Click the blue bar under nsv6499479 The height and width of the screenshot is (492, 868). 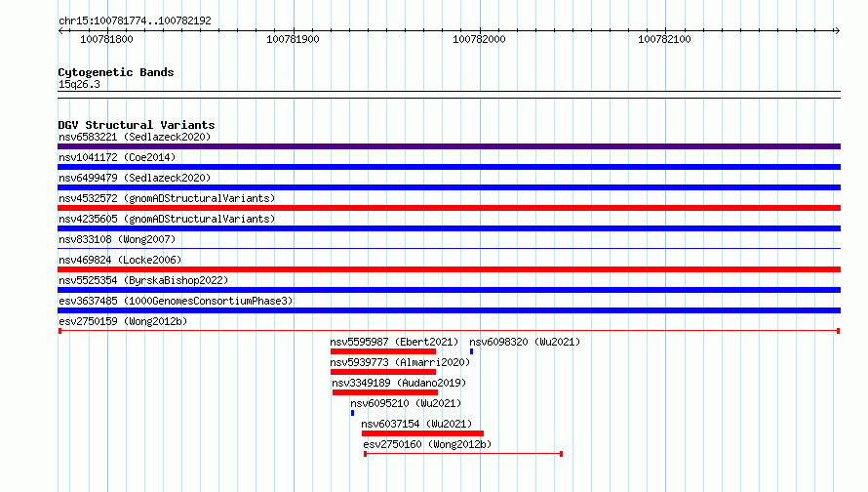[449, 187]
